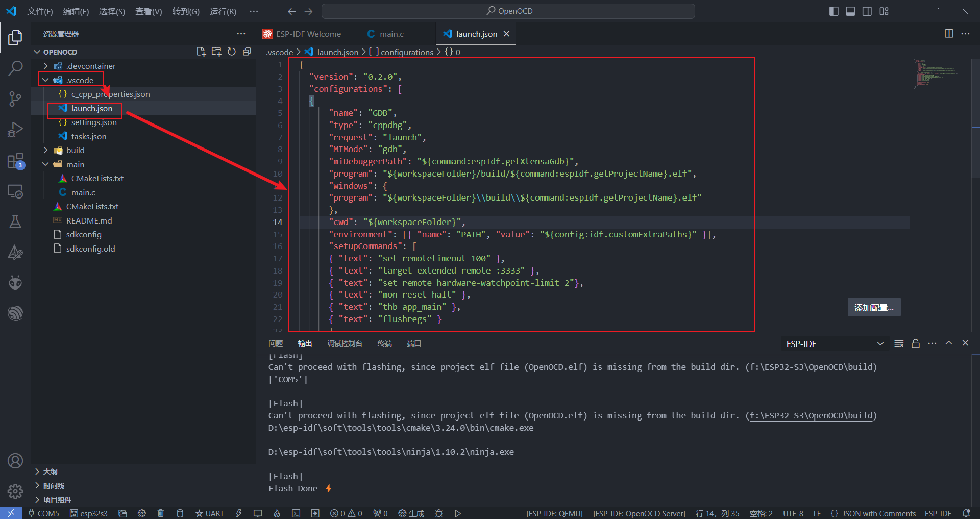This screenshot has height=519, width=980.
Task: Open the 编辑(E) menu
Action: point(76,11)
